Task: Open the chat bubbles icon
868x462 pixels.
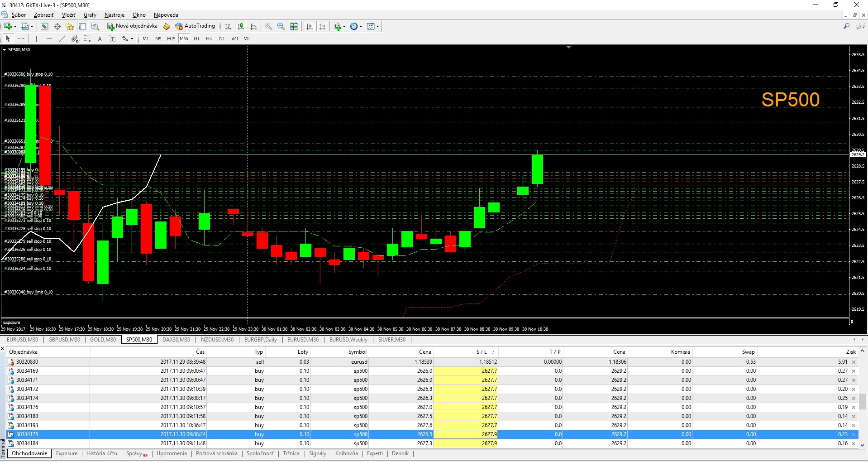Action: pyautogui.click(x=860, y=26)
